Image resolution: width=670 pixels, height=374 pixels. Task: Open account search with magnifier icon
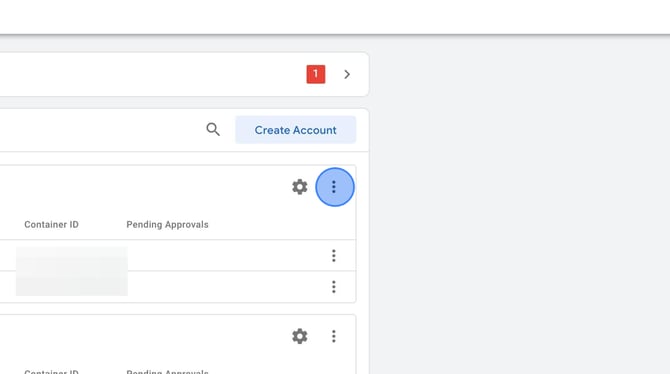(213, 130)
